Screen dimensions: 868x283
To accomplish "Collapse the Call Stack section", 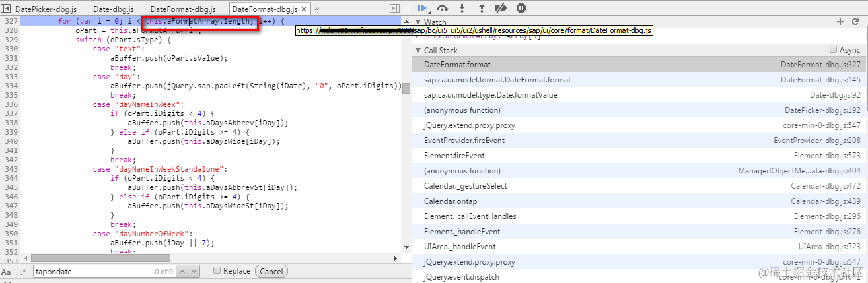I will pyautogui.click(x=418, y=51).
